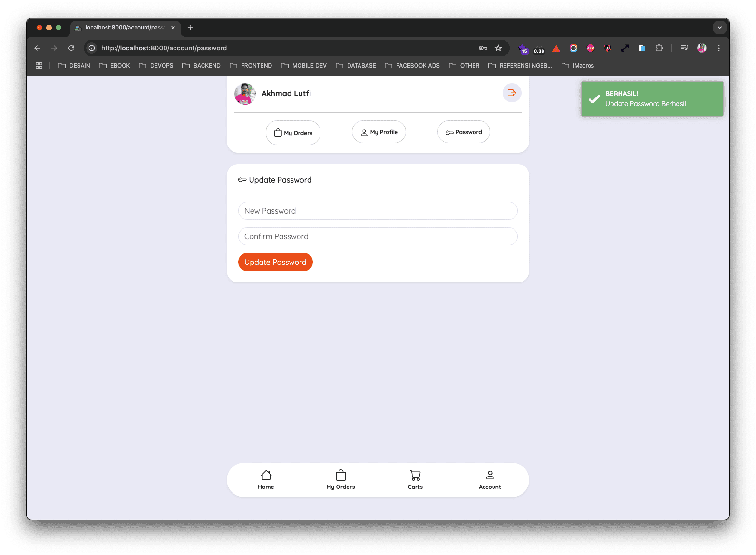Open My Orders in bottom navigation bar
Viewport: 756px width, 555px height.
coord(340,479)
